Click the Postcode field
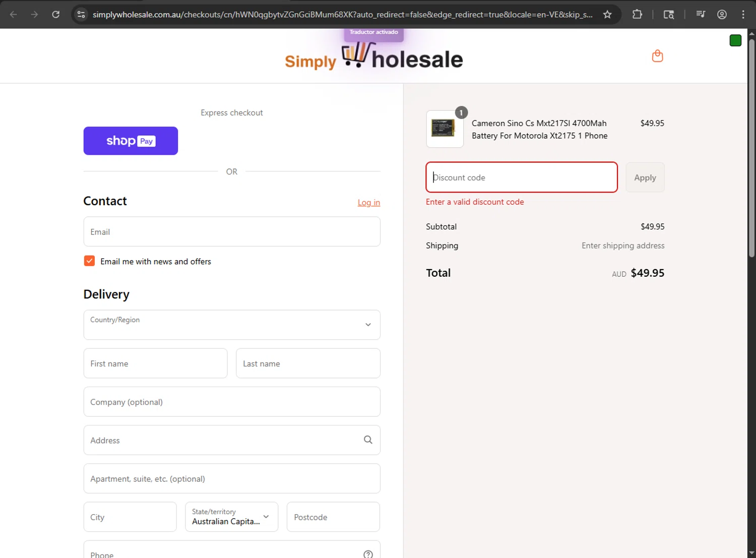Screen dimensions: 756x558 tap(333, 517)
